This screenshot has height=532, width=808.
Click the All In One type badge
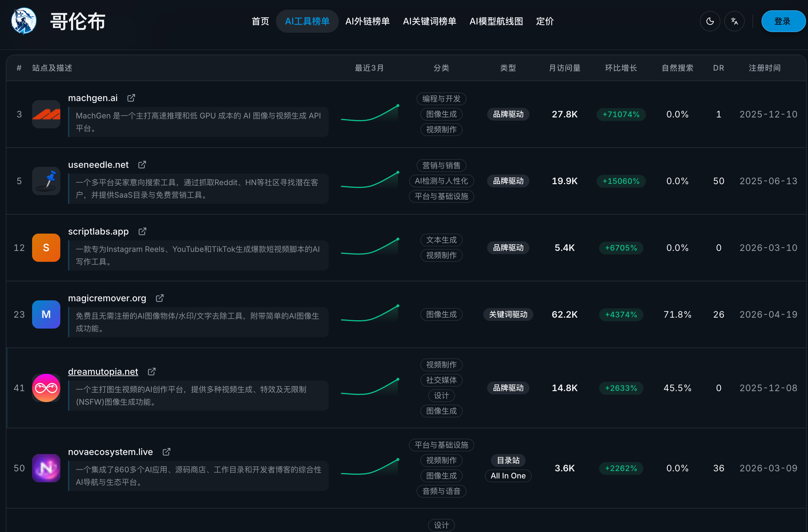coord(508,476)
